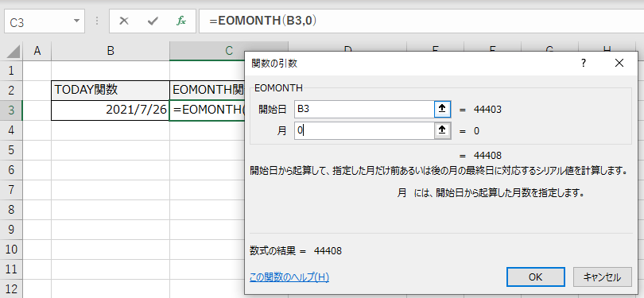Click the 関数の引数 dialog title
Viewport: 644px width, 298px height.
tap(274, 64)
